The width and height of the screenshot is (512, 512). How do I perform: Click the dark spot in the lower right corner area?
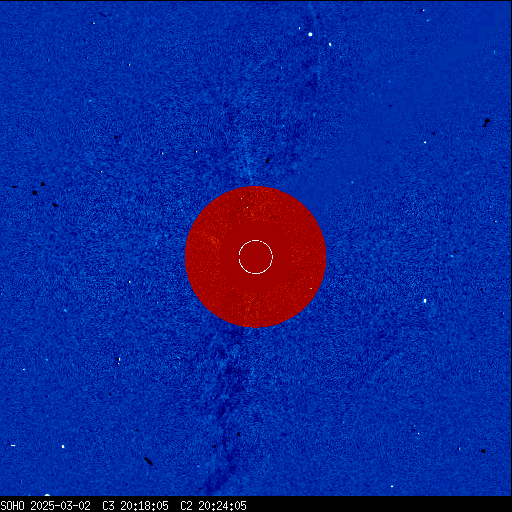coord(483,451)
